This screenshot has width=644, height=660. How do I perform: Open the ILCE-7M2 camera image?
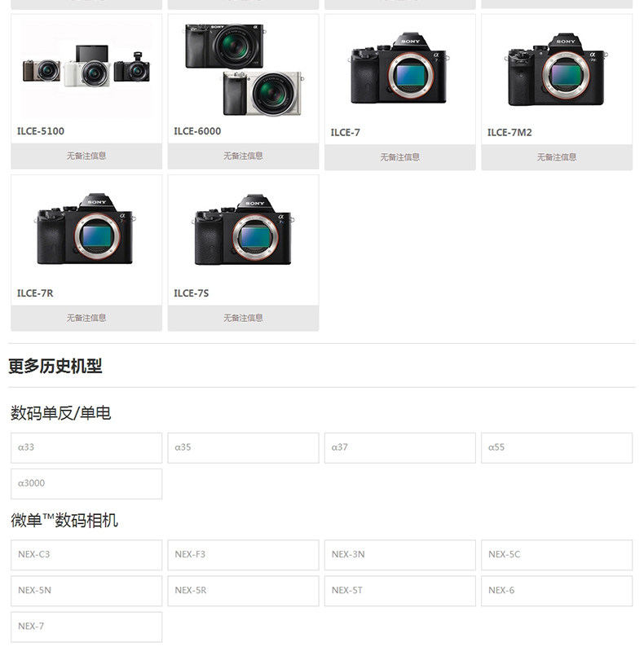click(556, 69)
